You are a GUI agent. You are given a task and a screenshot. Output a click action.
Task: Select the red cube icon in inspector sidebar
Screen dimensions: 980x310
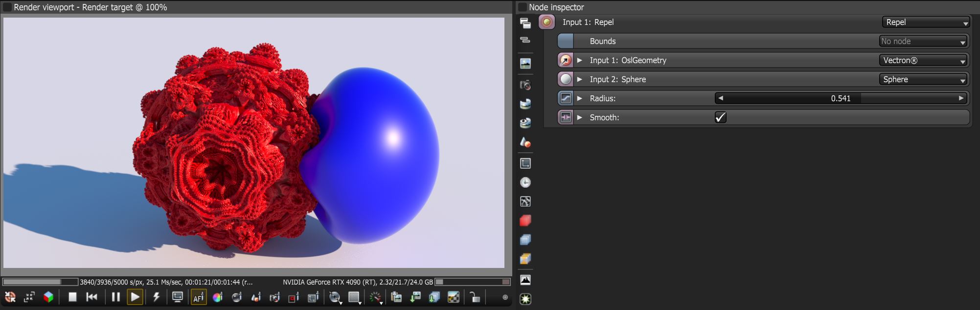click(525, 221)
